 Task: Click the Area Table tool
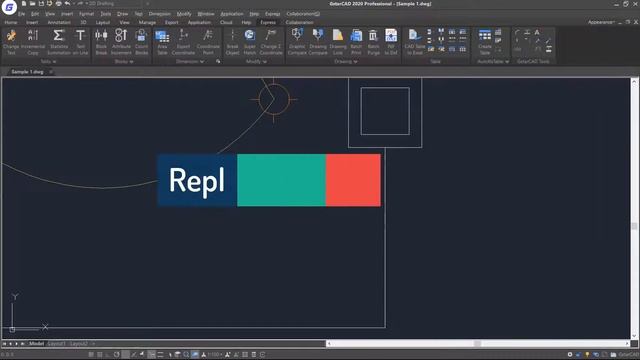[x=162, y=42]
